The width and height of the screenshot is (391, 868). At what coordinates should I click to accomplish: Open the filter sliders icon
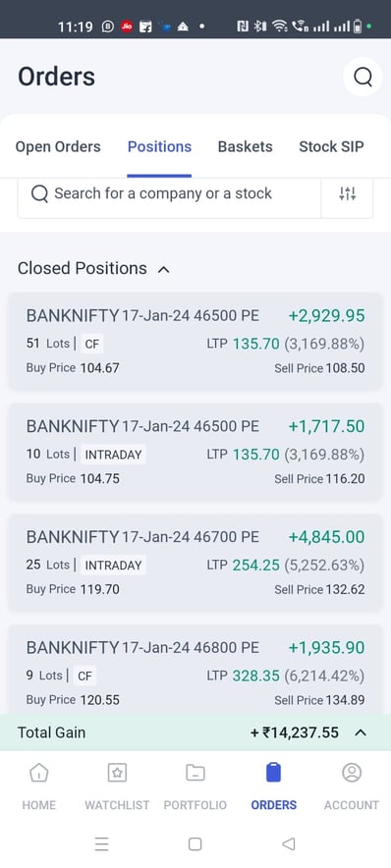point(347,193)
